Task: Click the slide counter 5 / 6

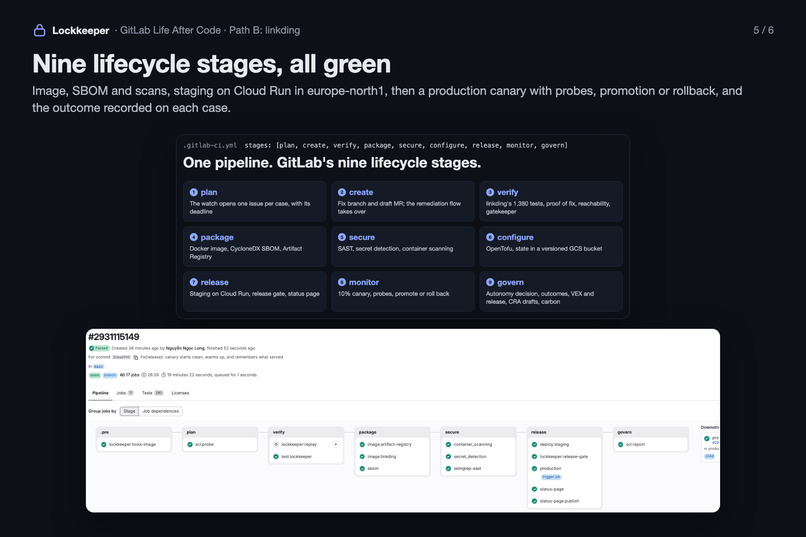Action: pos(763,30)
